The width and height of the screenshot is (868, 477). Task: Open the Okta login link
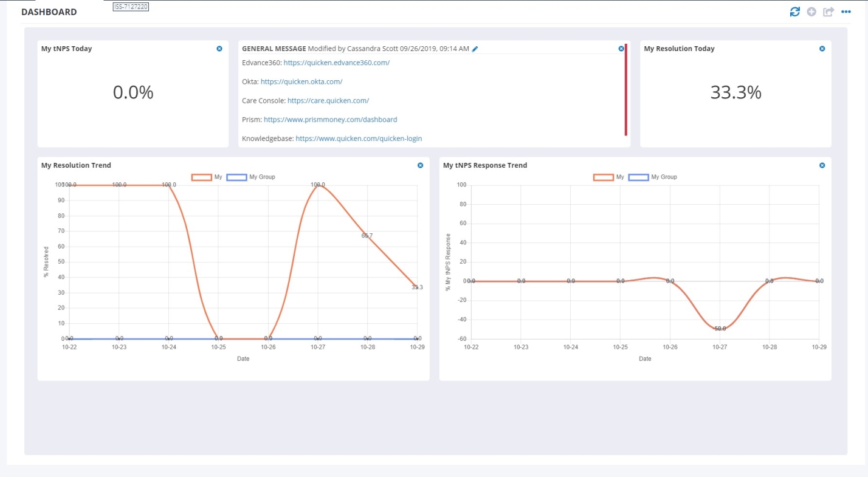click(301, 81)
